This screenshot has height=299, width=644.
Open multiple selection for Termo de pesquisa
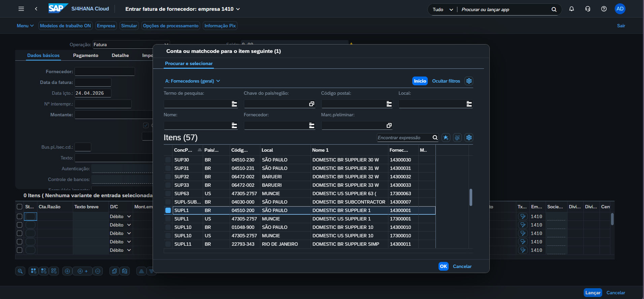coord(234,104)
